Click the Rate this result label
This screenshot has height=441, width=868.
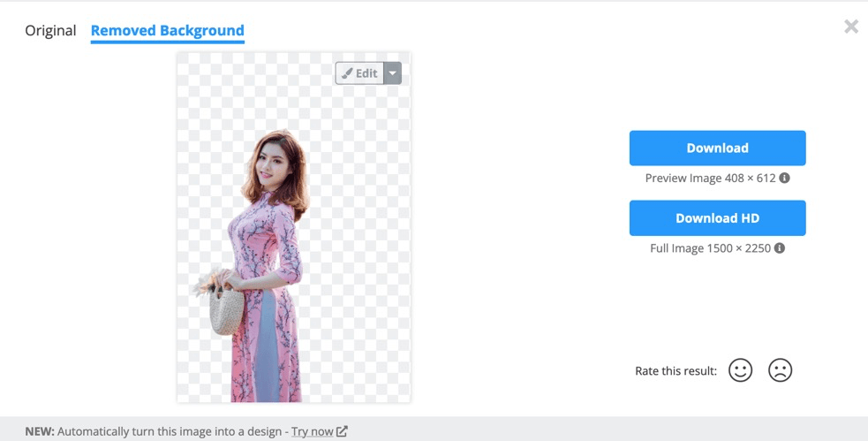coord(676,371)
